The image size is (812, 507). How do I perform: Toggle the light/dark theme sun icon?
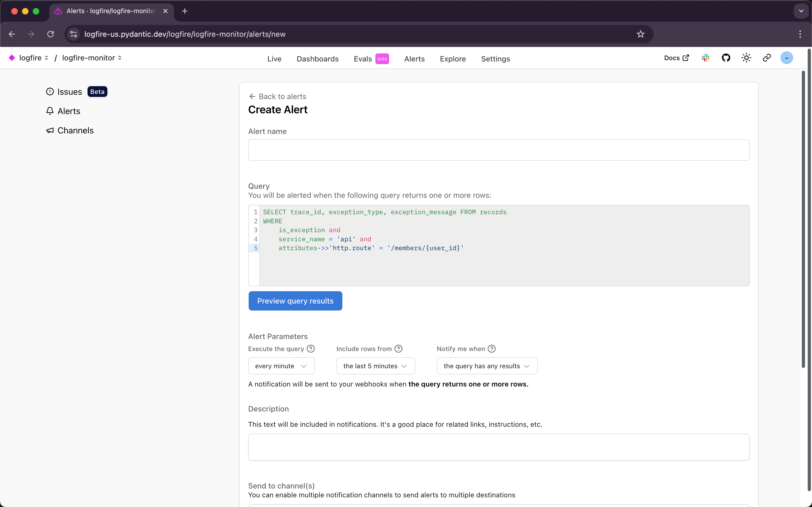pyautogui.click(x=746, y=58)
